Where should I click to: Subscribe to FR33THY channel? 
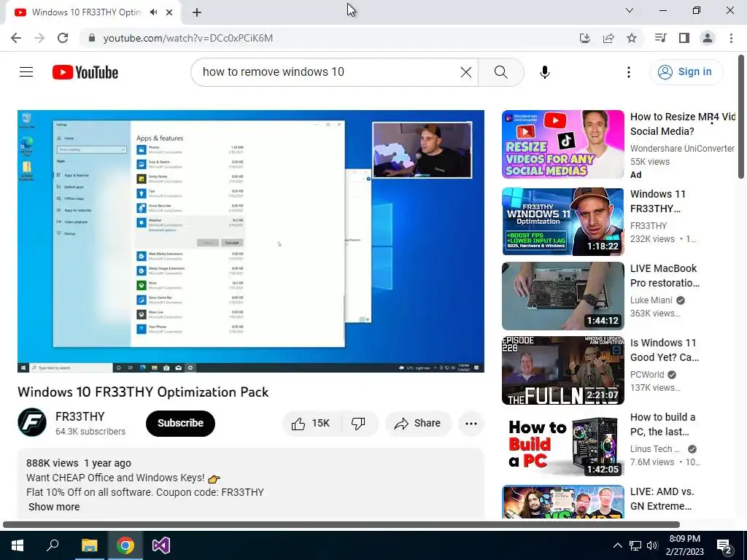181,424
